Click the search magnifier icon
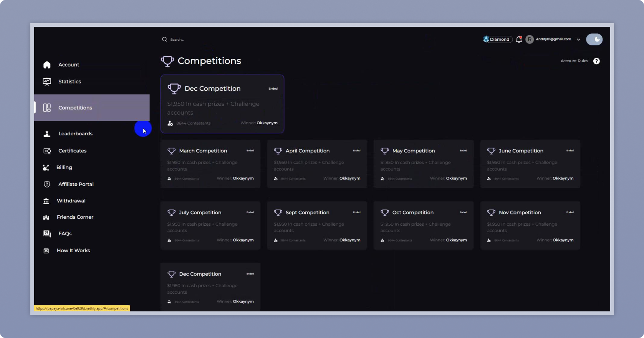Image resolution: width=644 pixels, height=338 pixels. click(164, 39)
